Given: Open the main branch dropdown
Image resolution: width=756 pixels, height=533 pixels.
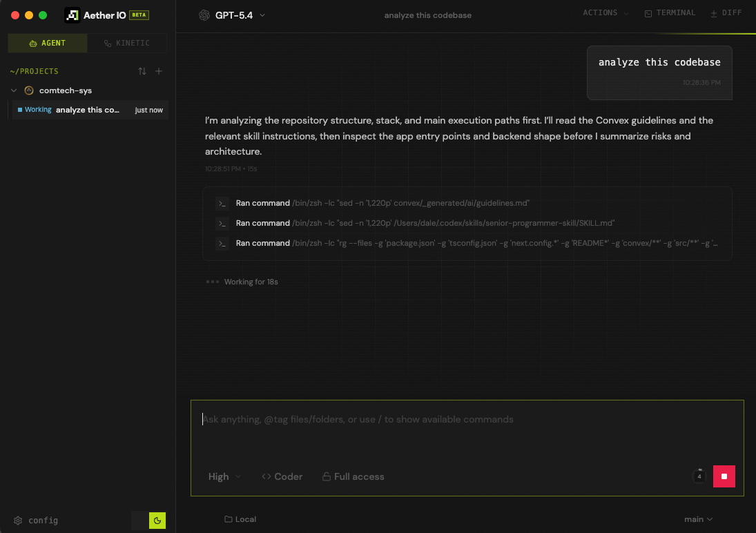Looking at the screenshot, I should (x=698, y=519).
